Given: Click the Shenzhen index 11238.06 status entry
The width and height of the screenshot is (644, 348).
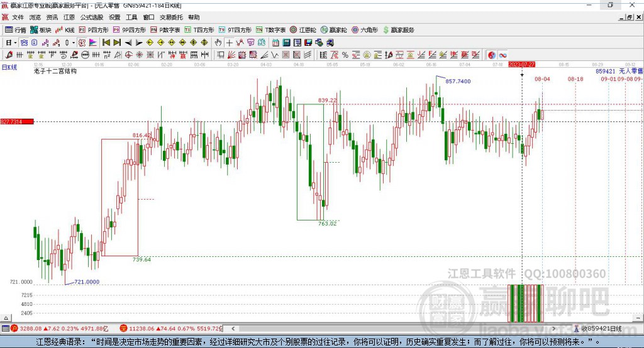Looking at the screenshot, I should pyautogui.click(x=171, y=329).
